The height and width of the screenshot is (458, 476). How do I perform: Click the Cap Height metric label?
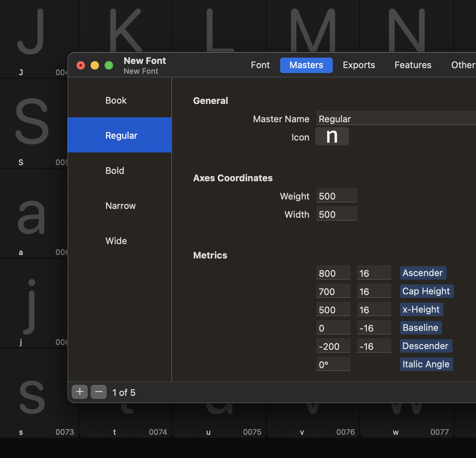tap(427, 291)
